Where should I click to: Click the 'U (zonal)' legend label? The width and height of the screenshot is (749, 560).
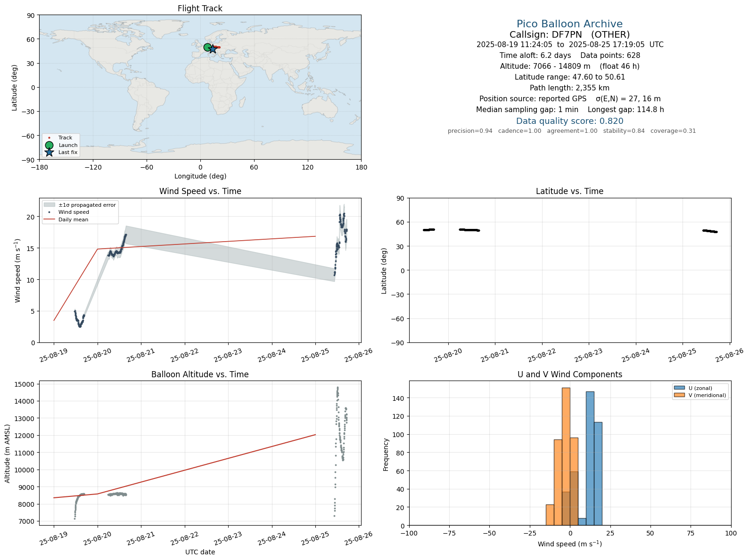pyautogui.click(x=700, y=388)
